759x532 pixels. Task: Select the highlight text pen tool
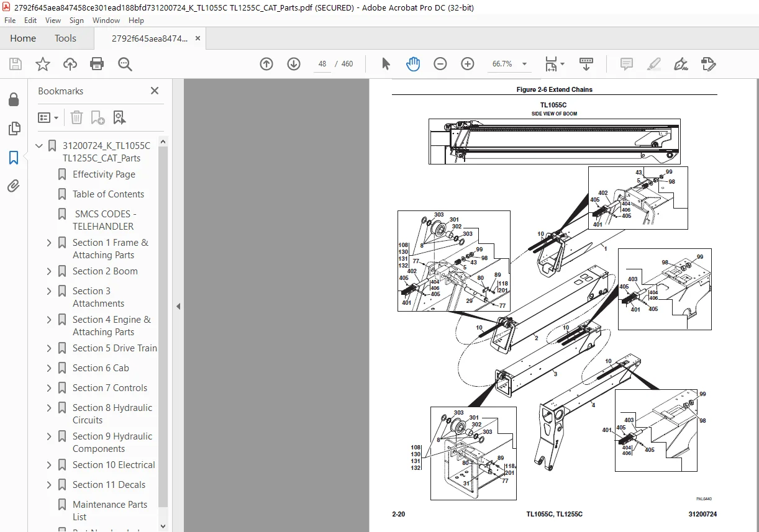click(654, 64)
